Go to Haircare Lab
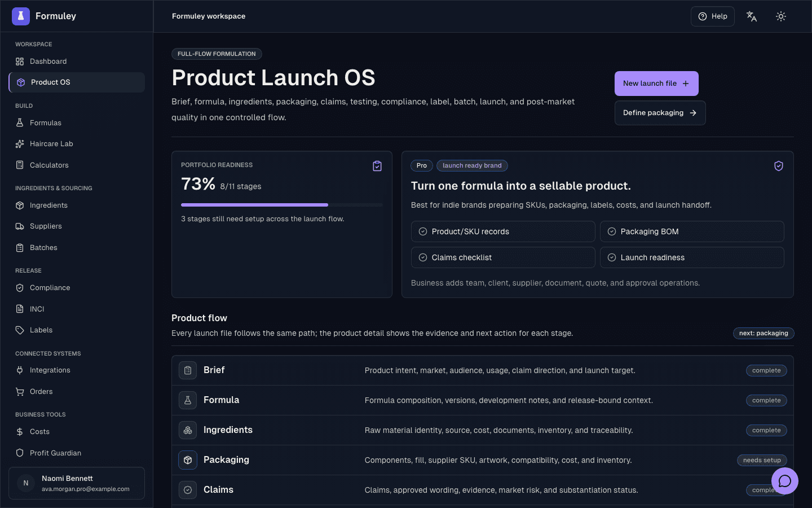 click(77, 144)
